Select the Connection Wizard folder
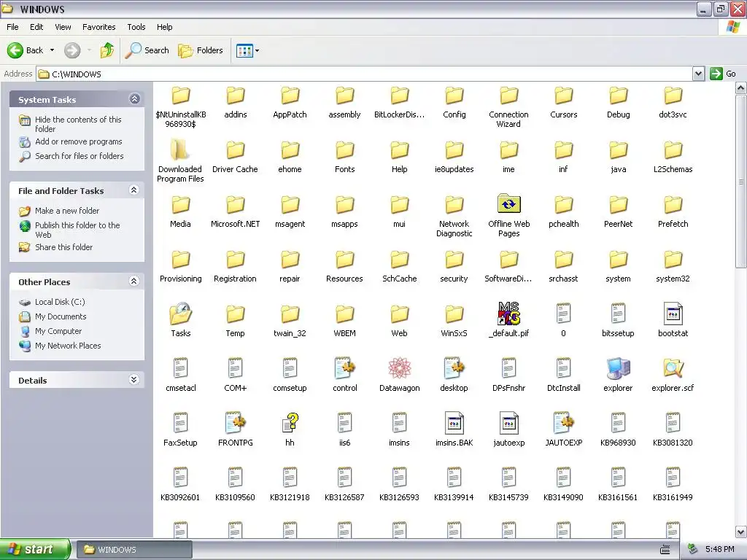The width and height of the screenshot is (747, 560). [x=508, y=96]
